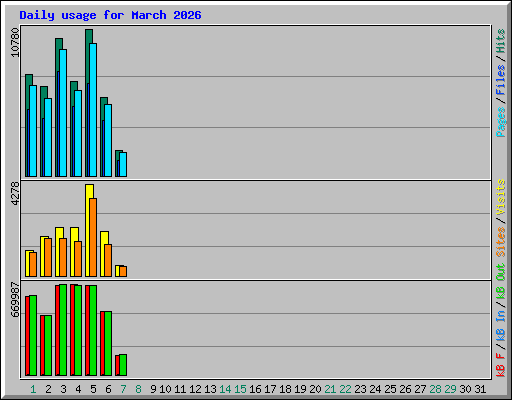Click day 9 on the x-axis
Image resolution: width=512 pixels, height=400 pixels.
pyautogui.click(x=153, y=389)
